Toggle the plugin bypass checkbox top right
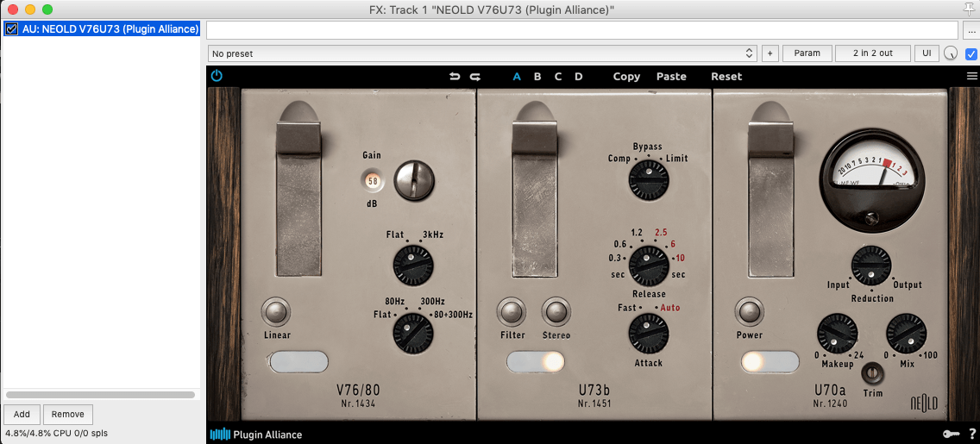Image resolution: width=980 pixels, height=444 pixels. coord(971,53)
